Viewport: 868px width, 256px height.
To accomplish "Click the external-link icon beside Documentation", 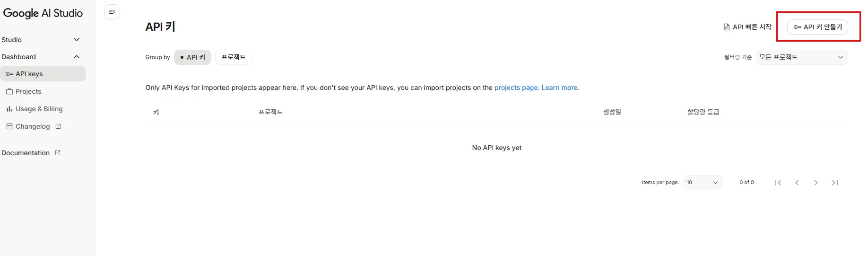I will (58, 153).
